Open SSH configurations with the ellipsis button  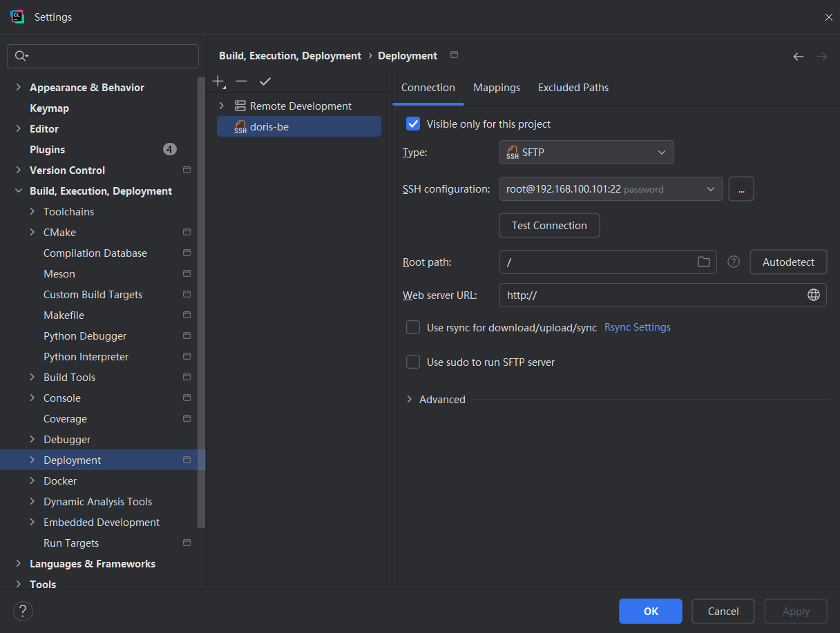(741, 189)
